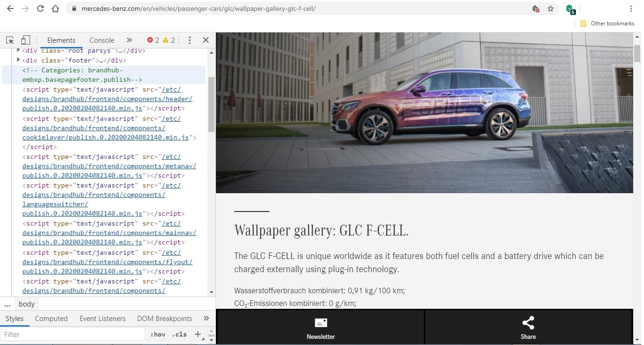
Task: Click the Newsletter button
Action: coord(321,328)
